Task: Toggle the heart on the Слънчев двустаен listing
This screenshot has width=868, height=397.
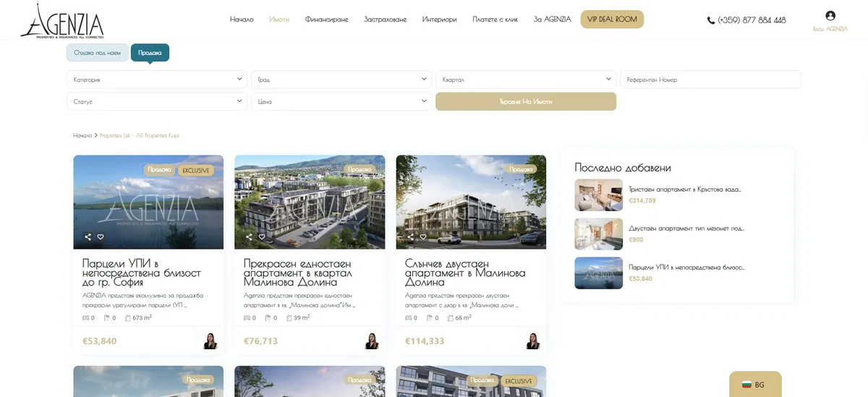Action: pyautogui.click(x=423, y=236)
